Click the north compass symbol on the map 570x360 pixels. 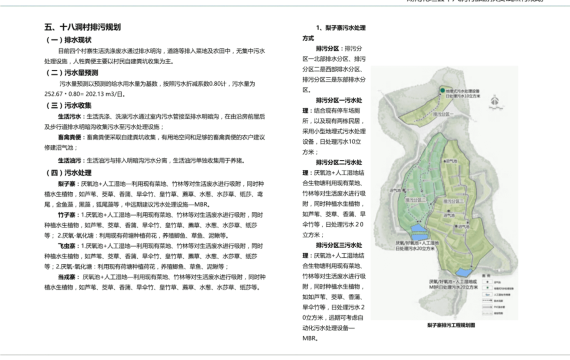point(494,101)
